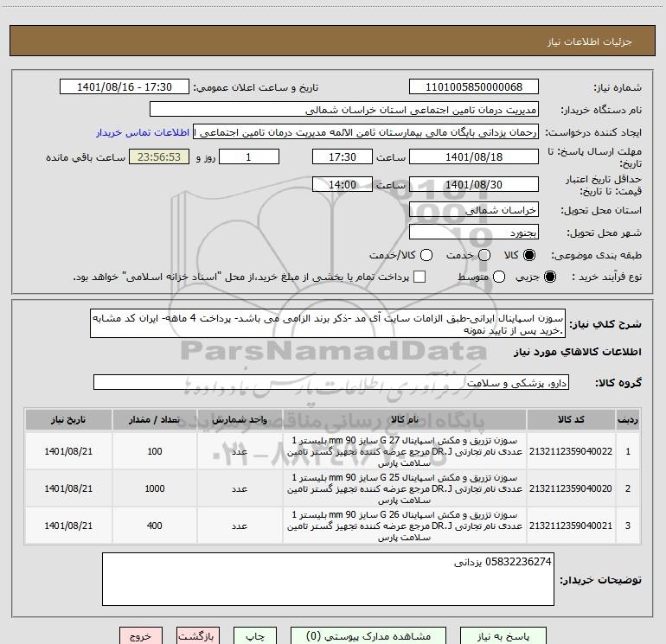
Task: Click the شماره نیاز field 1101005850000068
Action: 474,86
